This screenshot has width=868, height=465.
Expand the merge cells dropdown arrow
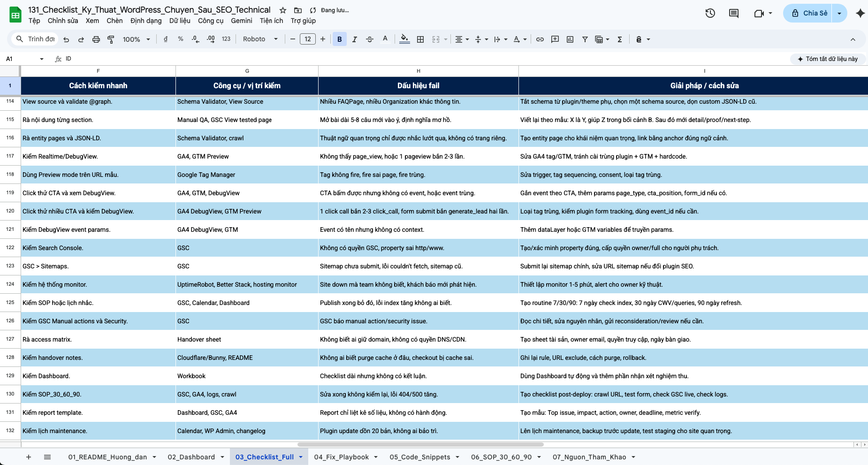[446, 39]
